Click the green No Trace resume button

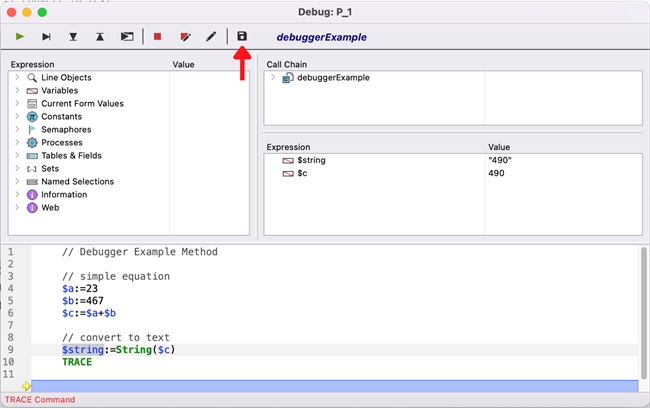pyautogui.click(x=19, y=37)
